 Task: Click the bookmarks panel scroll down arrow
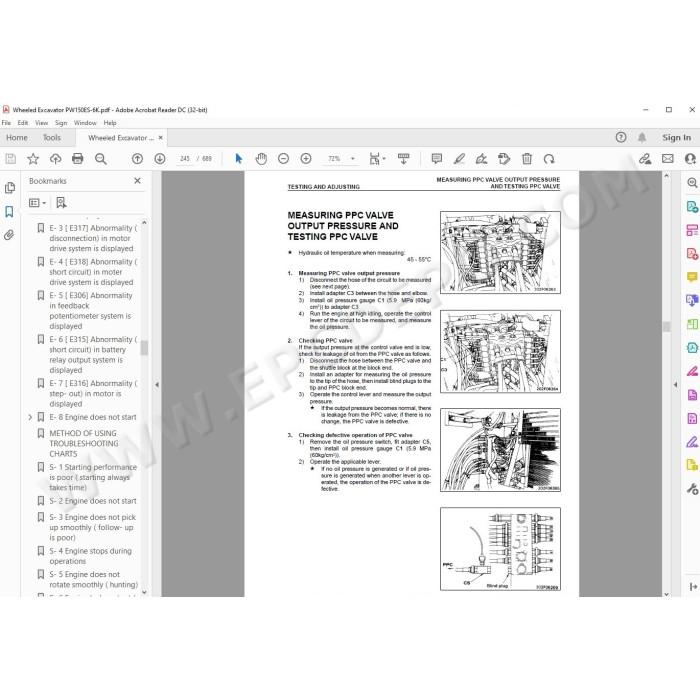(x=144, y=592)
